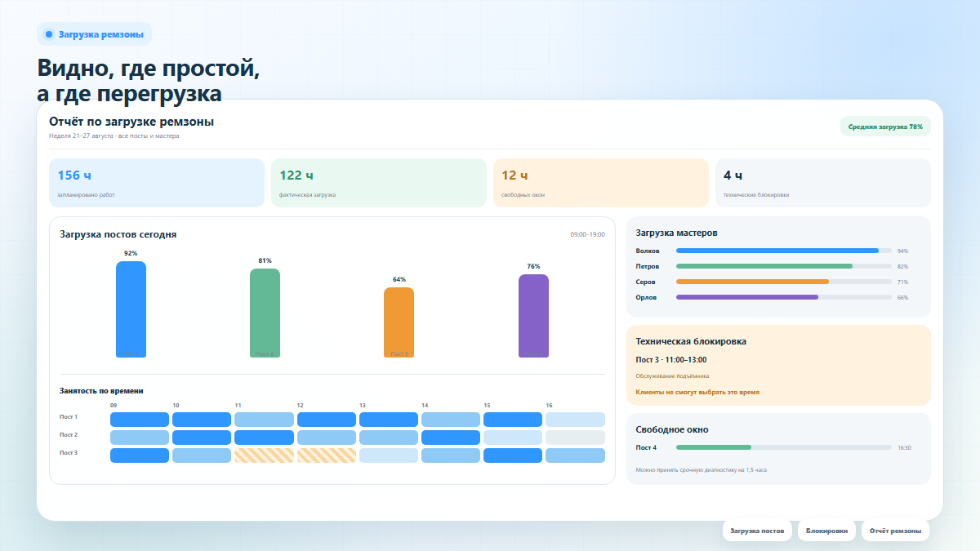This screenshot has height=551, width=980.
Task: Open the Загрузка постов tab
Action: 757,531
